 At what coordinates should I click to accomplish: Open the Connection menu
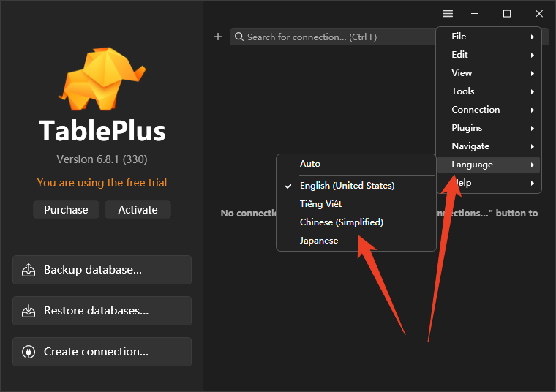coord(489,110)
